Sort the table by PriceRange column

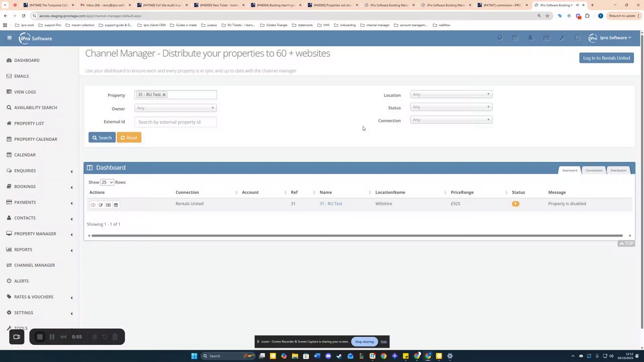pos(479,192)
